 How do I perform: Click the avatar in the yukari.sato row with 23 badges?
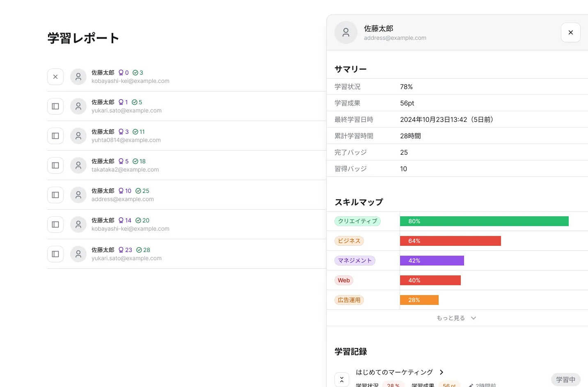tap(78, 254)
